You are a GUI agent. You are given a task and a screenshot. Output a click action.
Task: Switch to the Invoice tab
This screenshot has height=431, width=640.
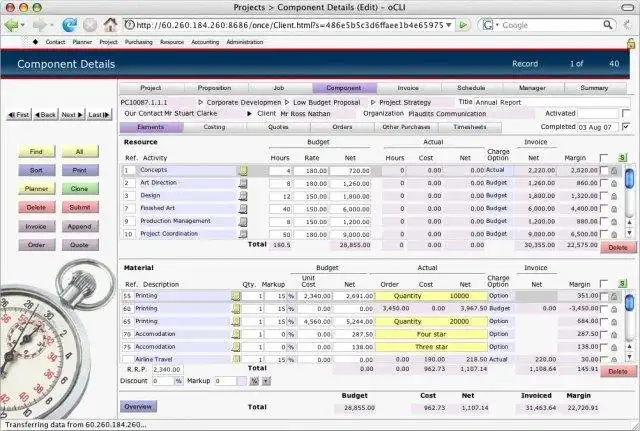point(408,88)
